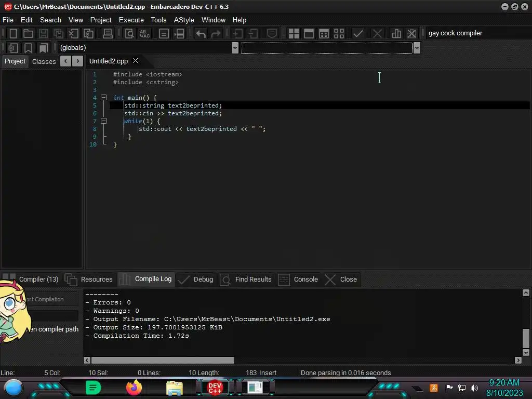This screenshot has height=399, width=532.
Task: Click the Debug checkmark toolbar icon
Action: tap(358, 33)
